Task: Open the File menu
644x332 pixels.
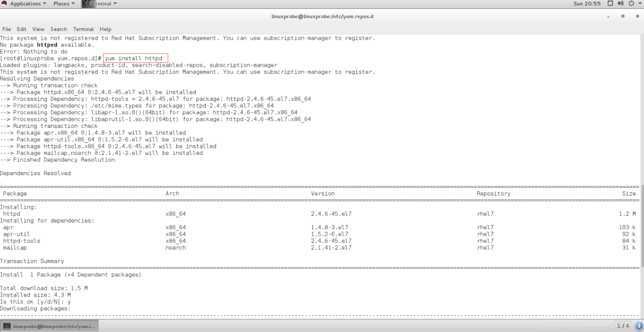Action: pyautogui.click(x=6, y=29)
